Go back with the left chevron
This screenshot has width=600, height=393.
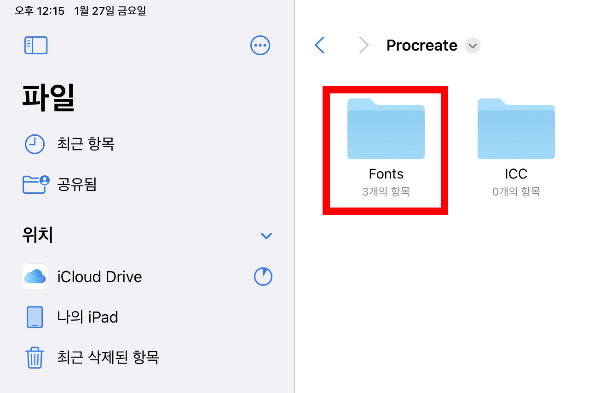(320, 45)
